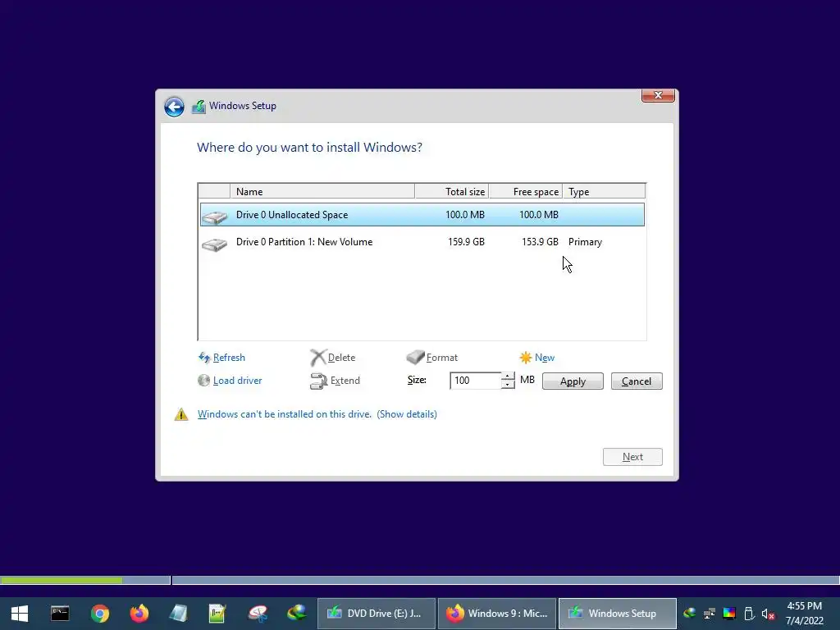Switch to Windows Setup taskbar button
The image size is (840, 630).
617,614
